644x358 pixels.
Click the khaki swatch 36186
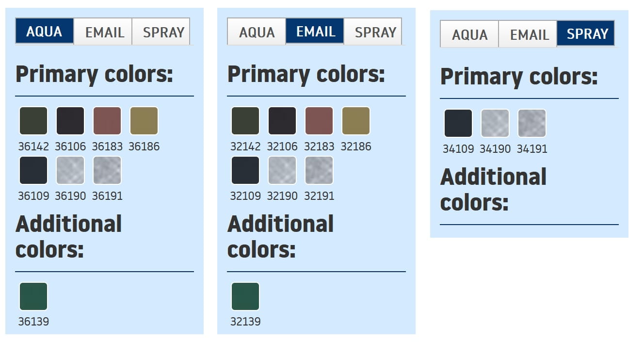[x=144, y=121]
